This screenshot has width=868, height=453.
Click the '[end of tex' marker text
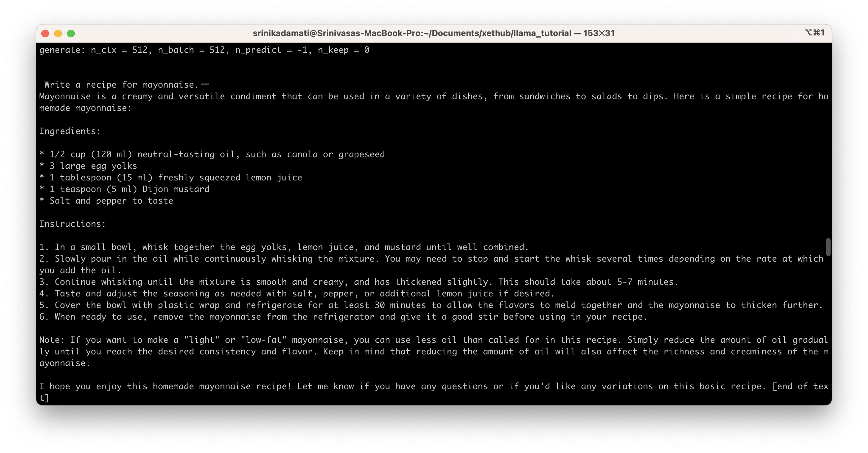tap(800, 386)
